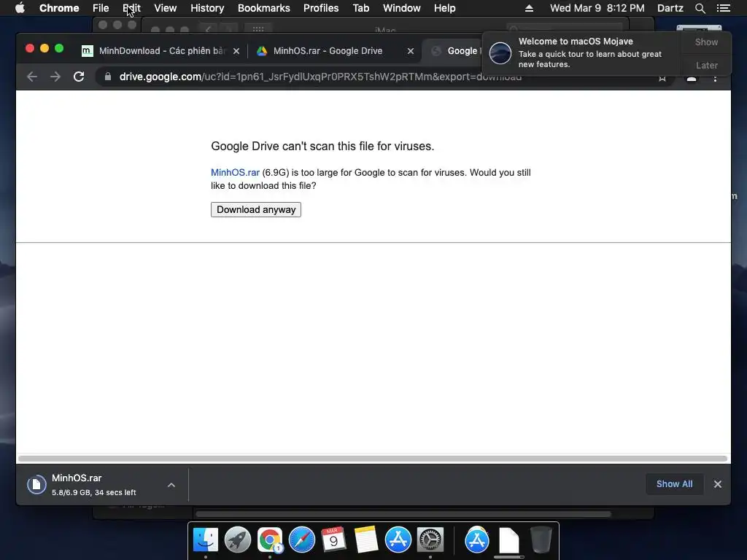
Task: Open Launchpad from the Dock
Action: (237, 540)
